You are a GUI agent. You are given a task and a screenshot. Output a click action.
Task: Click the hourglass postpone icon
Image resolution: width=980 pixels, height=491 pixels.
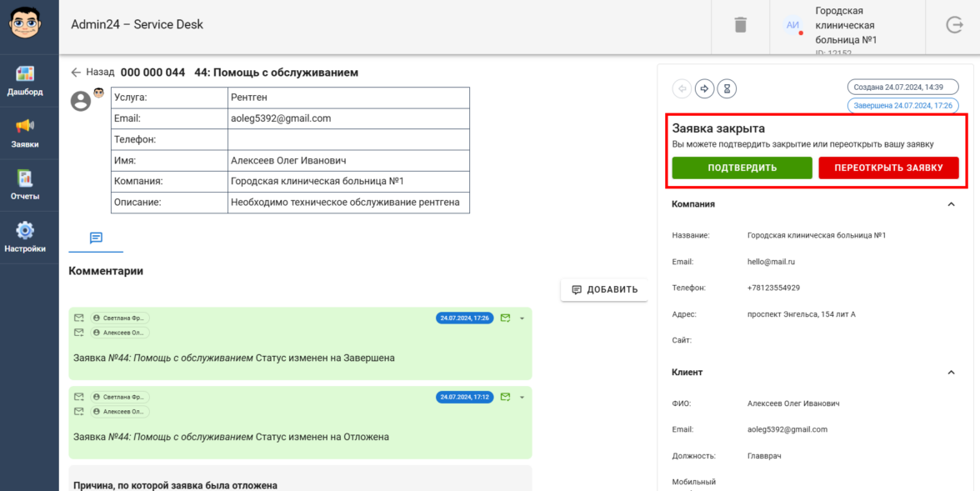click(x=727, y=88)
